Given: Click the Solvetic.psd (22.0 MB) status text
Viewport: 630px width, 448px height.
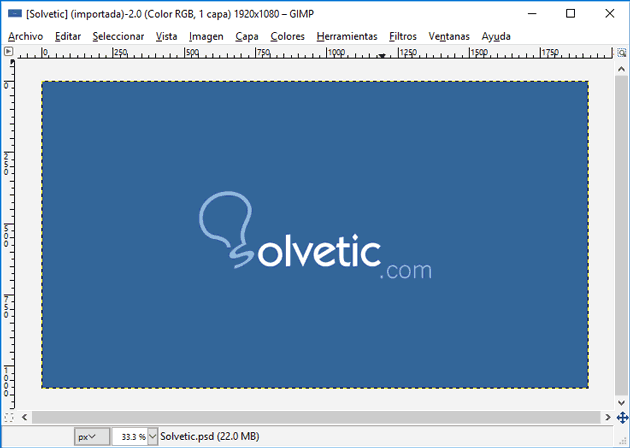Looking at the screenshot, I should point(210,436).
